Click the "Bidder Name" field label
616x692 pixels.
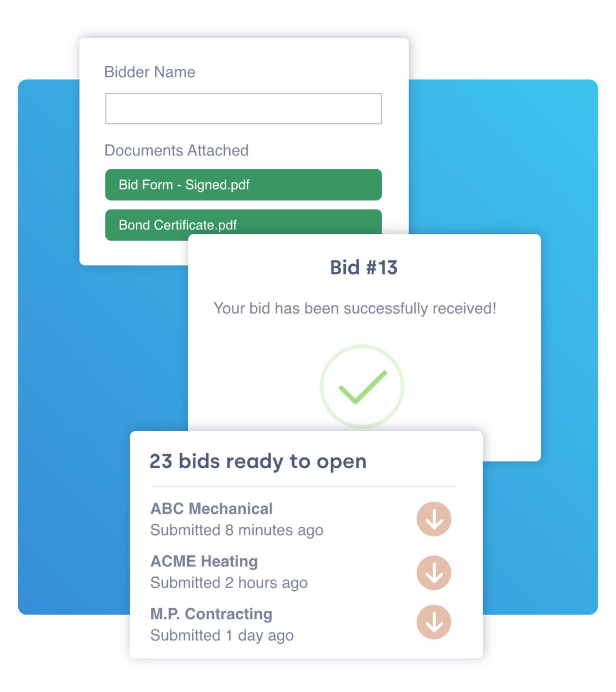[x=150, y=72]
